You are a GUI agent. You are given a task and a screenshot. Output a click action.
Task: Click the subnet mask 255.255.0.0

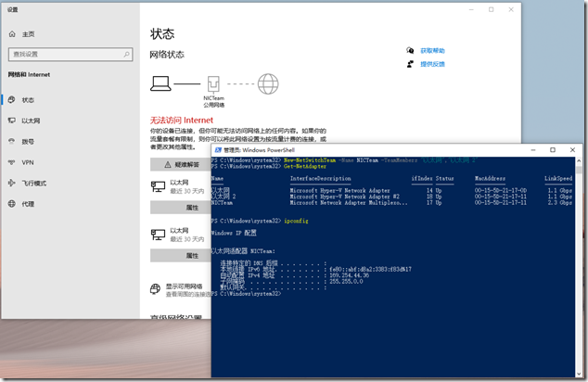point(346,282)
